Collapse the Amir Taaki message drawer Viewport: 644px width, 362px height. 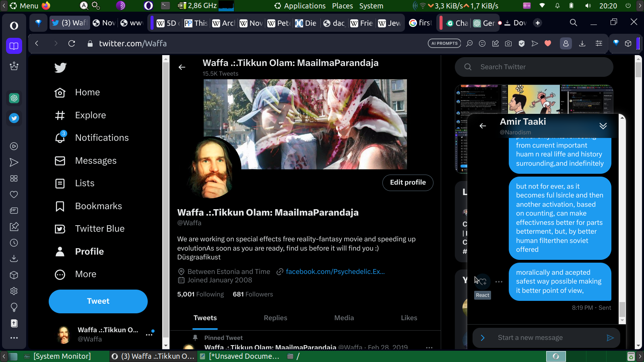(x=603, y=126)
